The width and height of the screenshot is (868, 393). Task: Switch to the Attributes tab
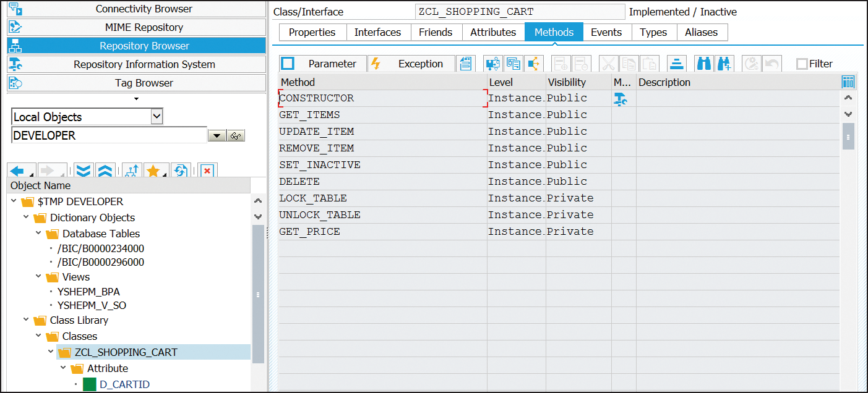point(493,32)
